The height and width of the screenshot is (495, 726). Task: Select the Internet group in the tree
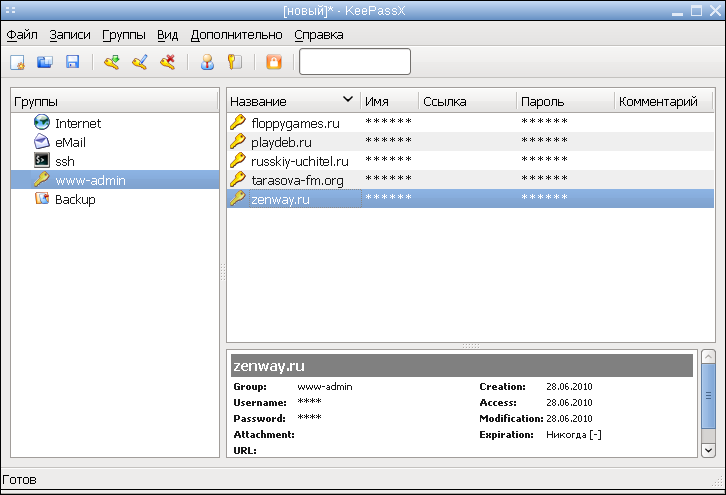77,123
